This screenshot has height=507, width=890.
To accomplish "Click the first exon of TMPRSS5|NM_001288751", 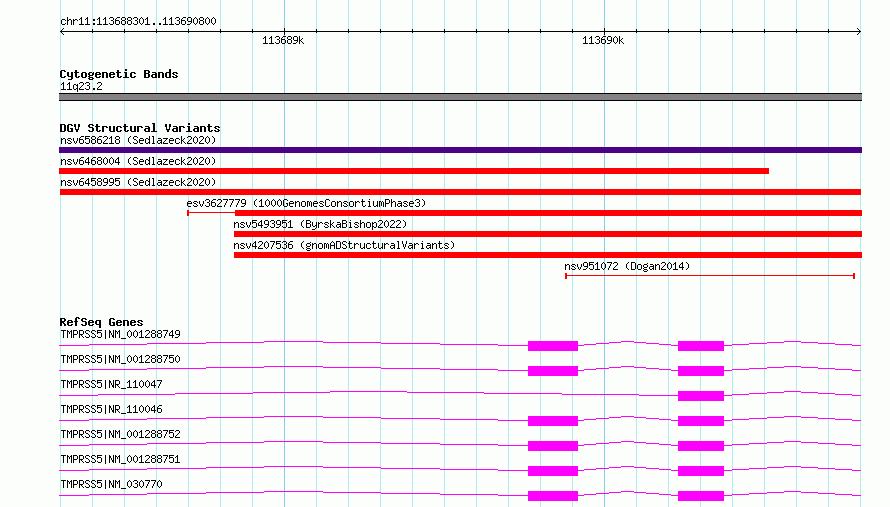I will 553,471.
